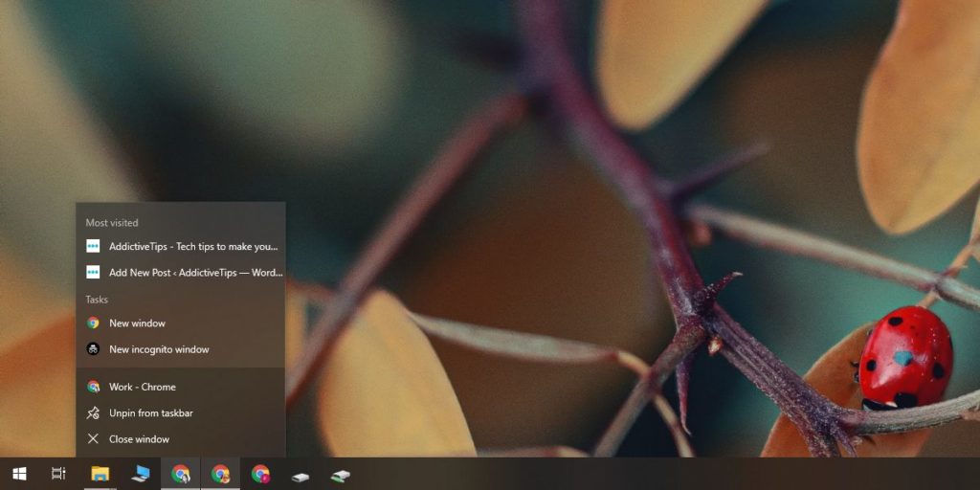Screen dimensions: 980x490
Task: Open Add New Post AddictiveTips WordPress entry
Action: click(x=181, y=273)
